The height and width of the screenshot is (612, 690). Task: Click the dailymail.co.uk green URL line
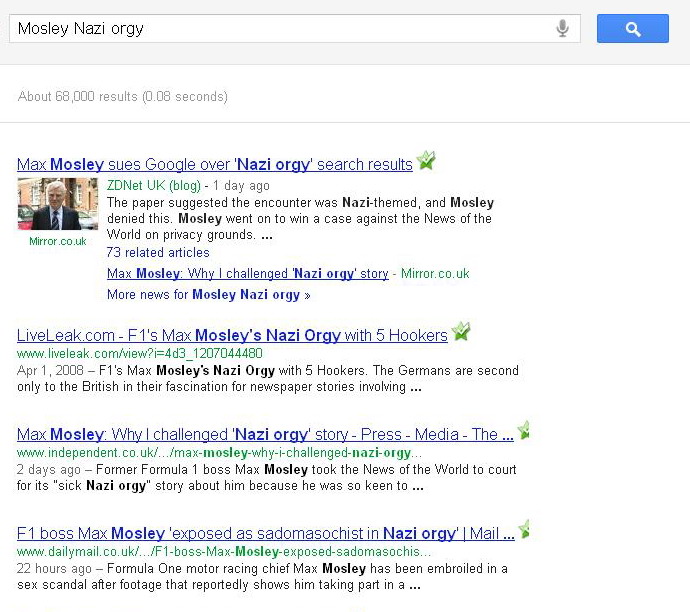pyautogui.click(x=224, y=552)
